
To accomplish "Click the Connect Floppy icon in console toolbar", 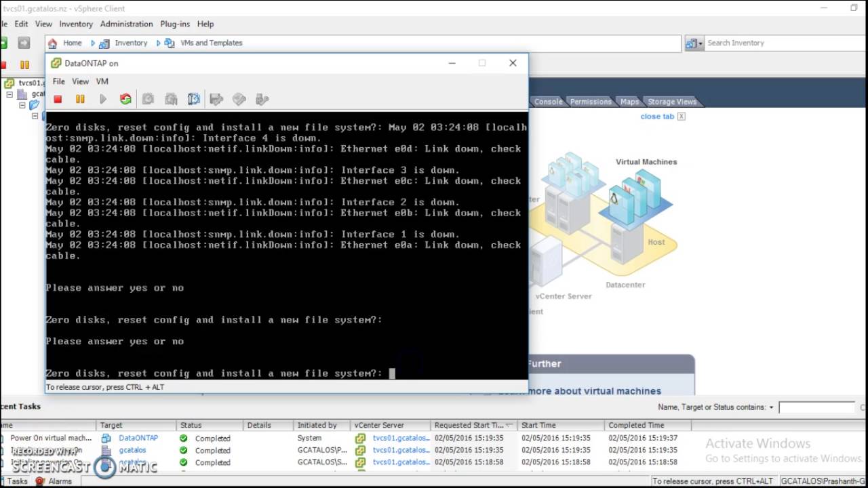I will (x=216, y=100).
